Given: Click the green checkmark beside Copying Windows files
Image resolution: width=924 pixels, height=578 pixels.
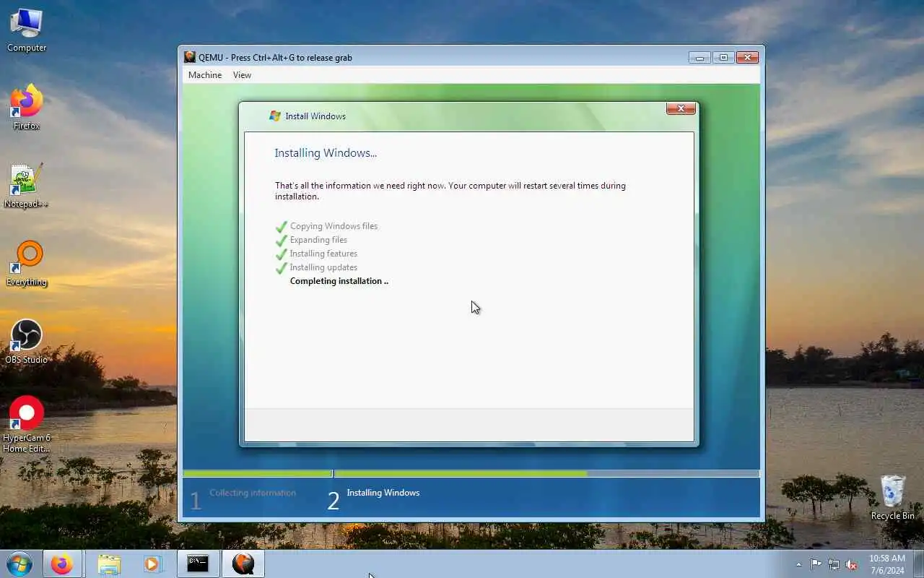Looking at the screenshot, I should pyautogui.click(x=282, y=226).
